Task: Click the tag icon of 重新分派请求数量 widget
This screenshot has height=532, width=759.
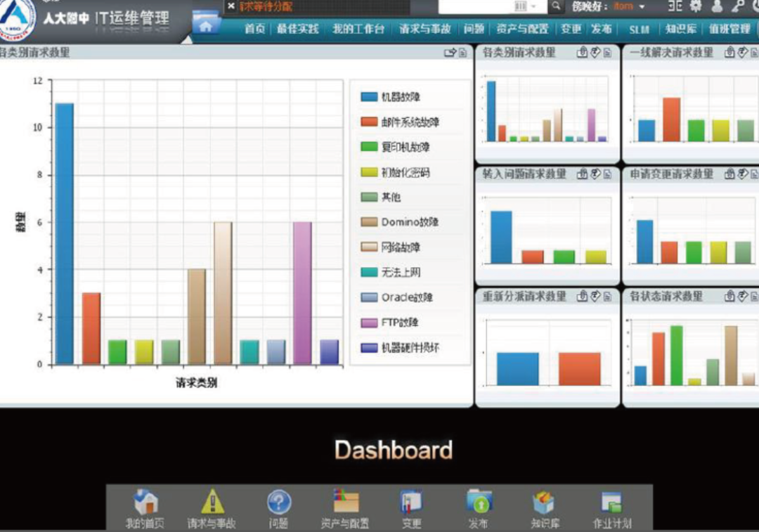Action: [x=595, y=296]
